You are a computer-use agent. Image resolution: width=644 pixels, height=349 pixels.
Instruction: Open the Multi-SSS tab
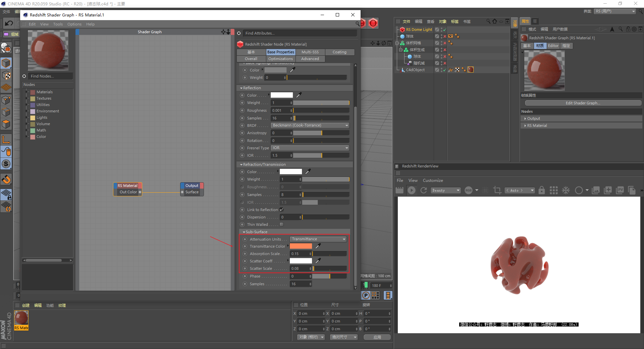tap(310, 52)
